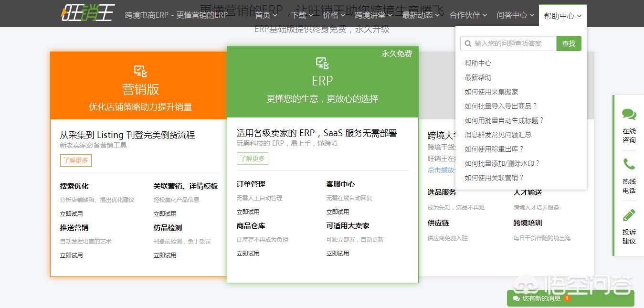The width and height of the screenshot is (644, 308).
Task: Click the 营销版 card icon
Action: pyautogui.click(x=140, y=71)
